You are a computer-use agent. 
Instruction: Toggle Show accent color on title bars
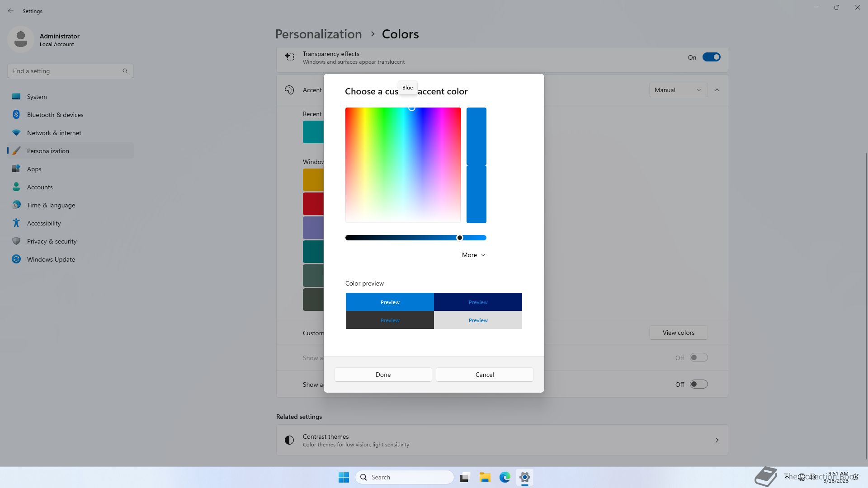[x=698, y=385]
